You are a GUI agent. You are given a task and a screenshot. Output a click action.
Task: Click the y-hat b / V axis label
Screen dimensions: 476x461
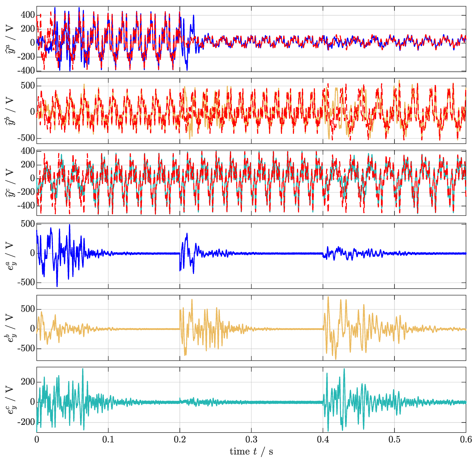(10, 111)
